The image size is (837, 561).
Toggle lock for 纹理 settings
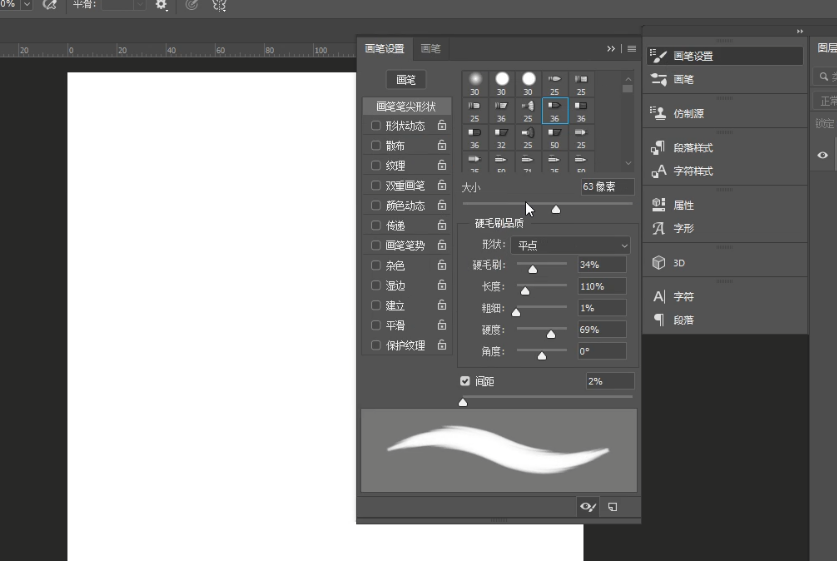[442, 165]
